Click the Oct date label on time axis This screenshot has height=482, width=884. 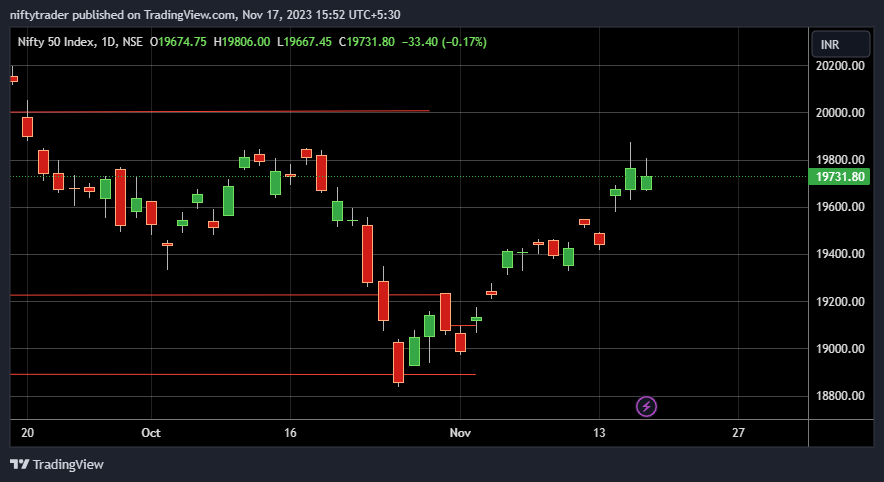[151, 433]
